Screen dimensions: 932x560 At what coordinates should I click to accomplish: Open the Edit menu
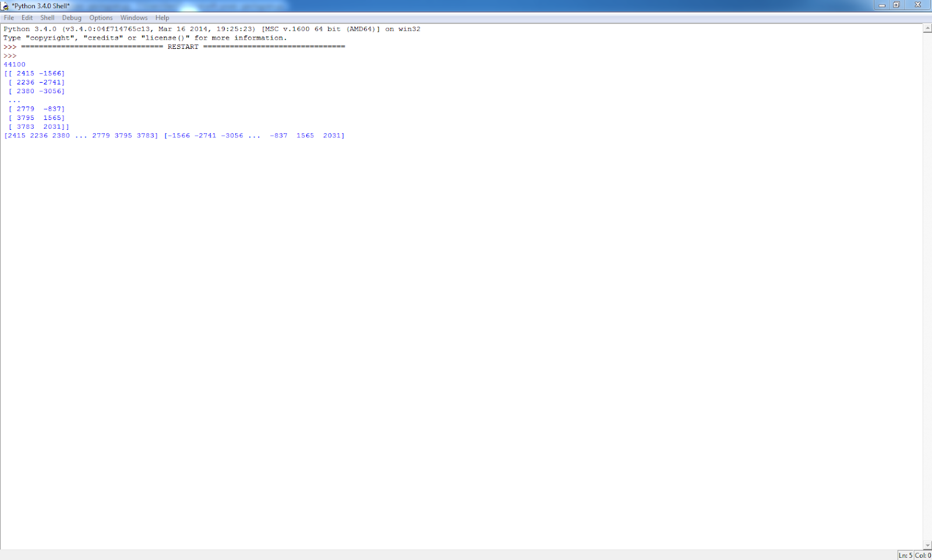pos(27,17)
